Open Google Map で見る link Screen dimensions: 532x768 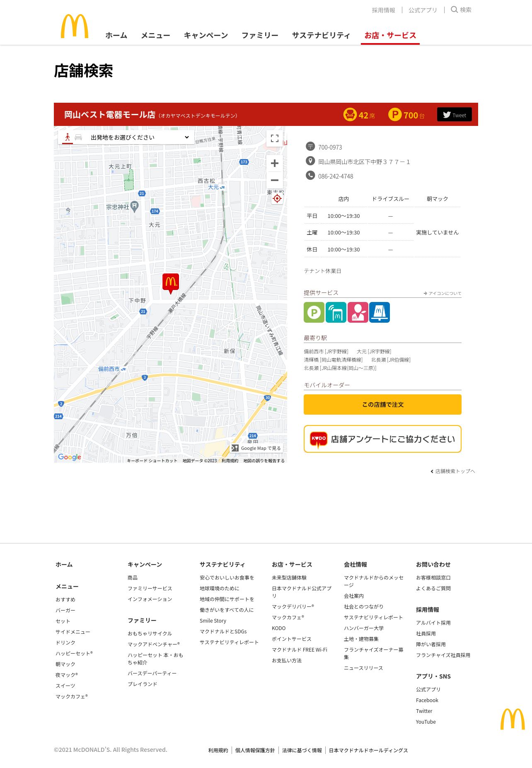coord(257,448)
